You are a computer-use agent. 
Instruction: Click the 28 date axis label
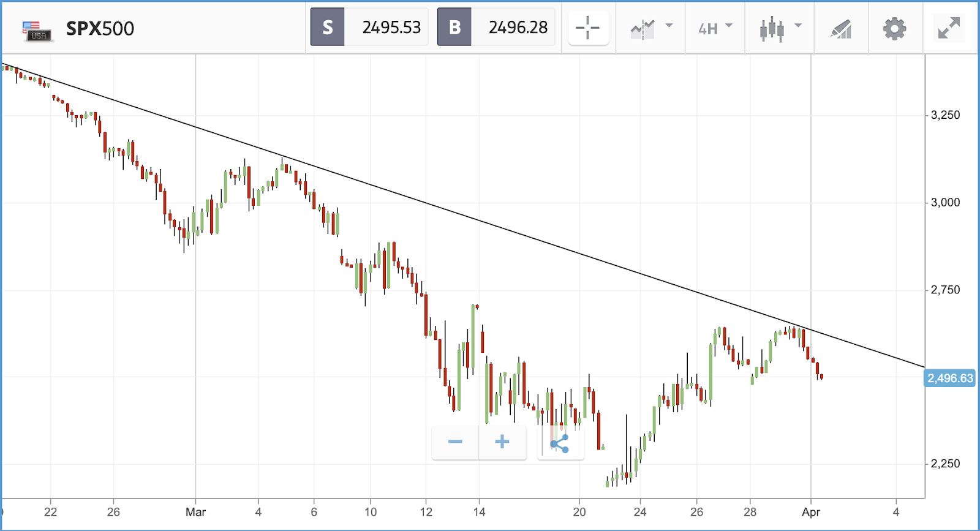[750, 512]
